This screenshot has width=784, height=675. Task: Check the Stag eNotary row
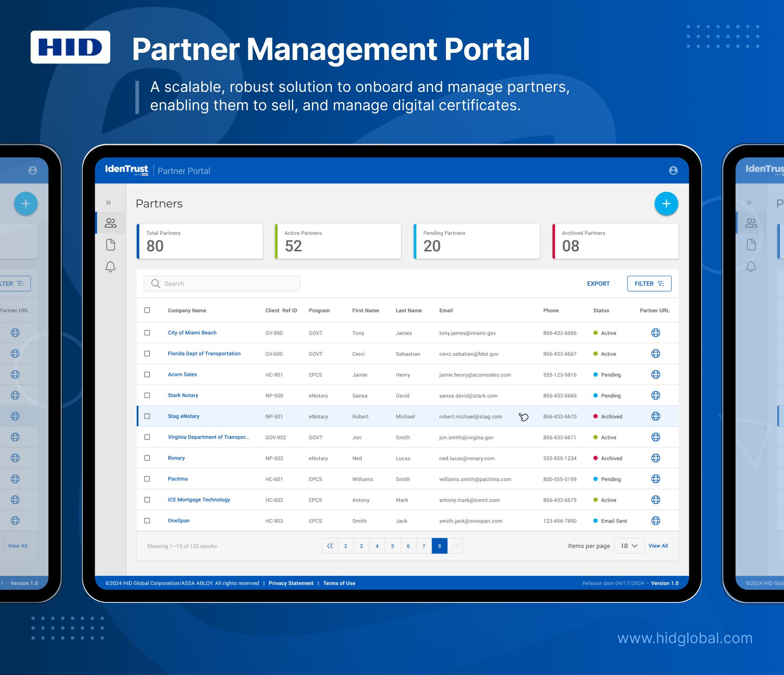click(x=147, y=416)
